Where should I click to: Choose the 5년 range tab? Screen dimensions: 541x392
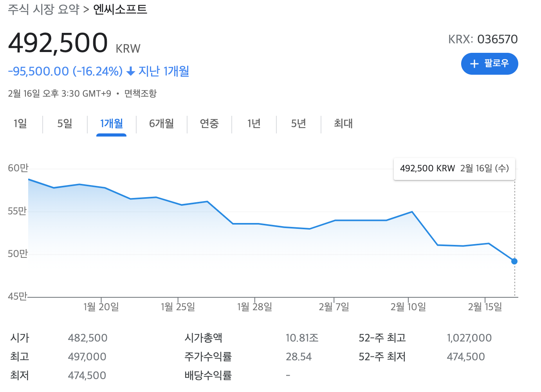[299, 124]
